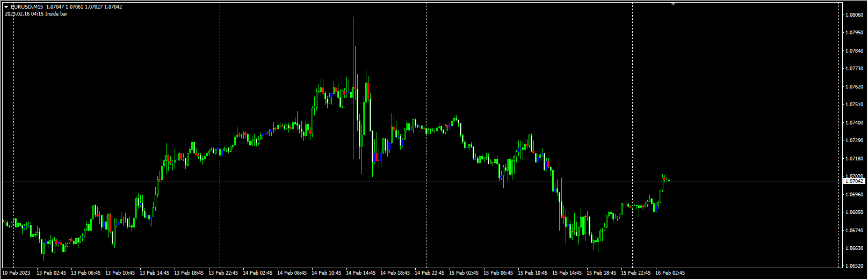868x280 pixels.
Task: Click the '13 Feb 02:45' time label
Action: 52,273
